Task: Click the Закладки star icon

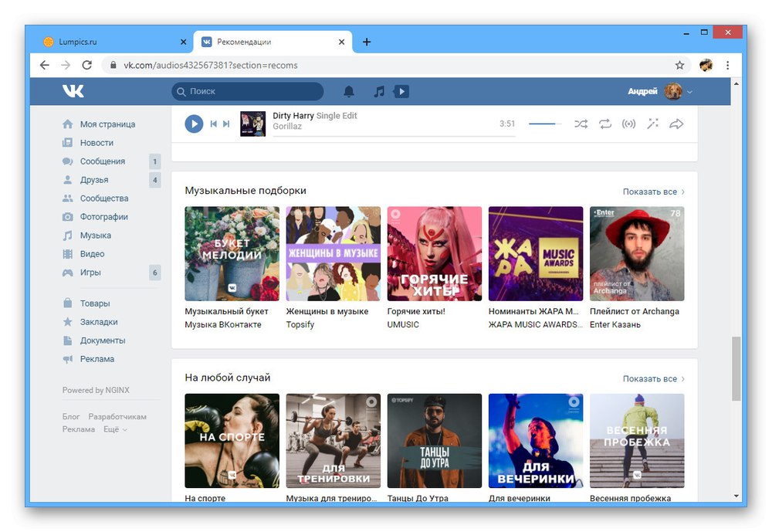Action: point(67,322)
